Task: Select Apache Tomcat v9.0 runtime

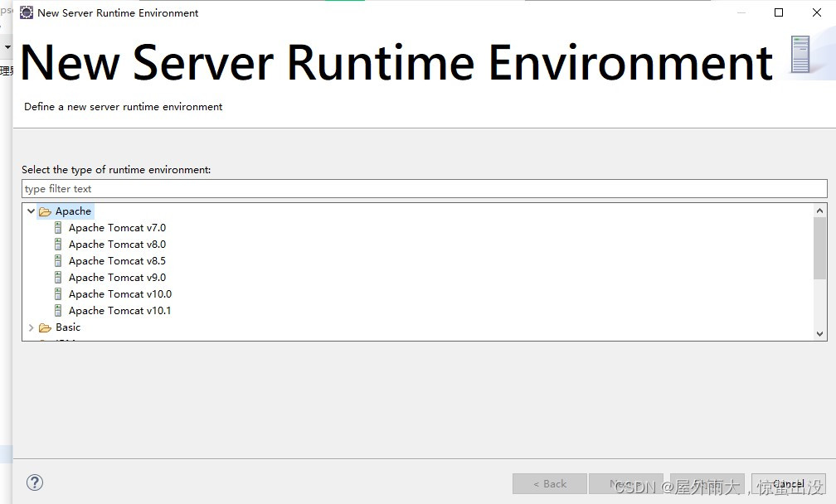Action: tap(117, 278)
